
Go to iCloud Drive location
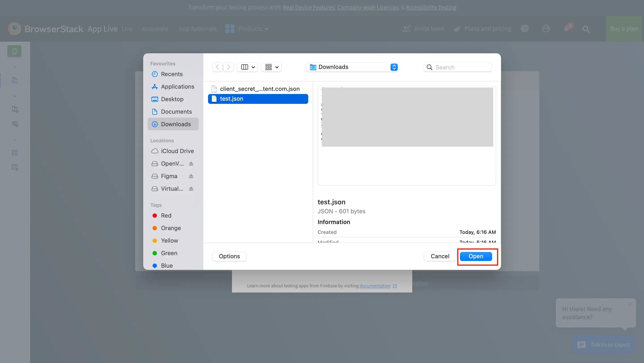[x=177, y=151]
